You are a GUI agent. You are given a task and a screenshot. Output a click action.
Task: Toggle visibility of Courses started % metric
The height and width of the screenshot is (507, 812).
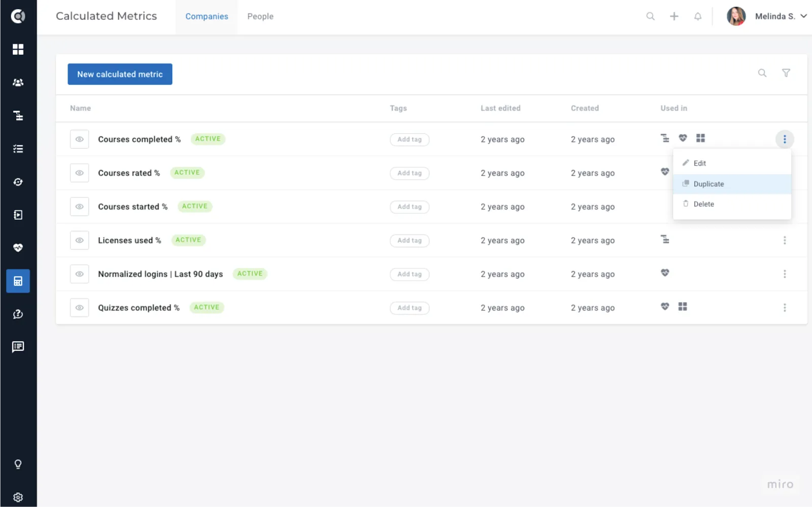point(80,207)
